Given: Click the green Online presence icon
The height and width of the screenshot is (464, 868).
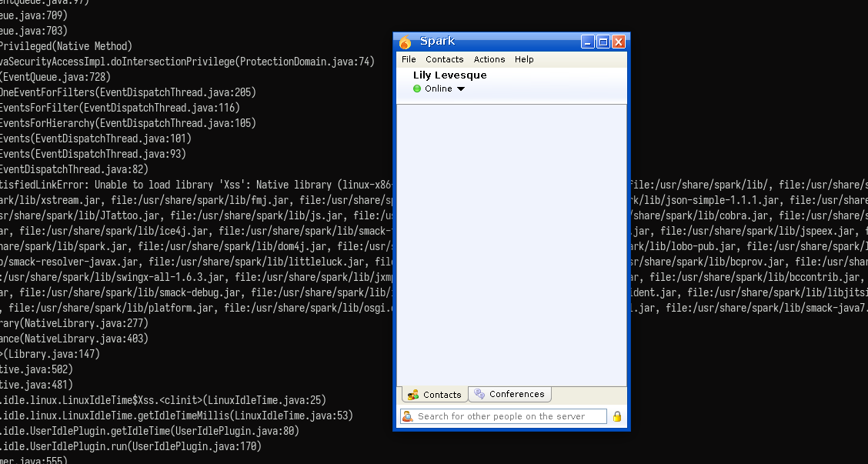Looking at the screenshot, I should [x=417, y=88].
